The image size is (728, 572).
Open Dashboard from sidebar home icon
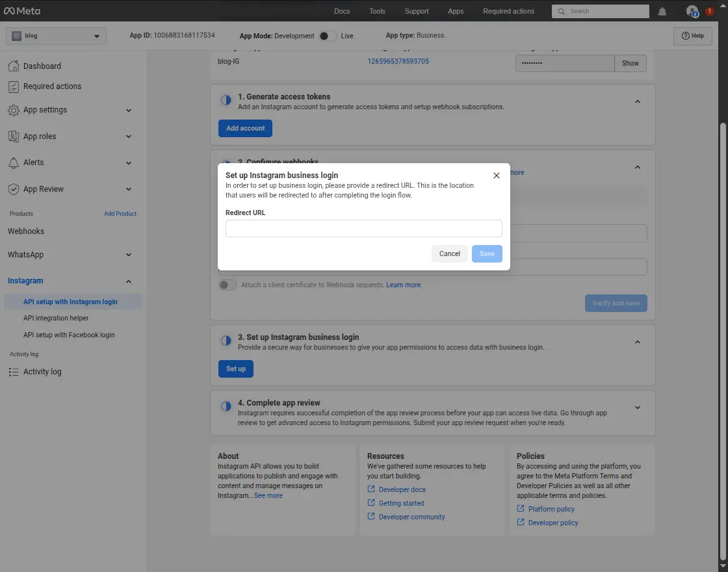tap(14, 66)
